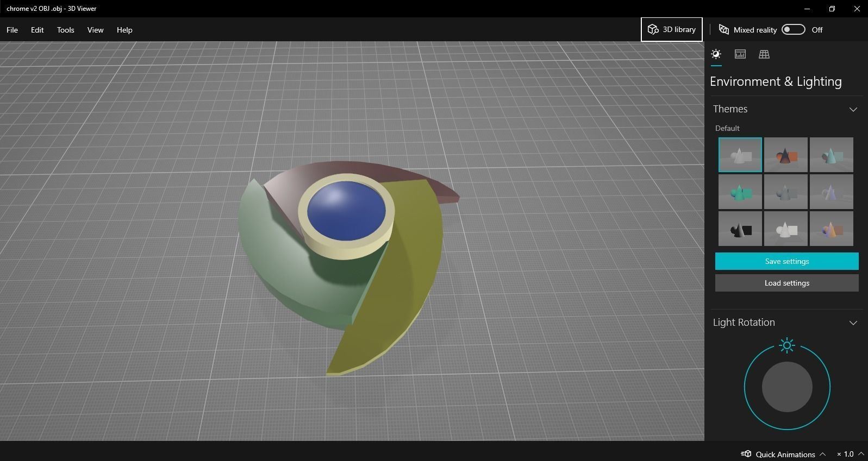Expand the Quick Animations chevron
The image size is (868, 461).
(x=823, y=454)
